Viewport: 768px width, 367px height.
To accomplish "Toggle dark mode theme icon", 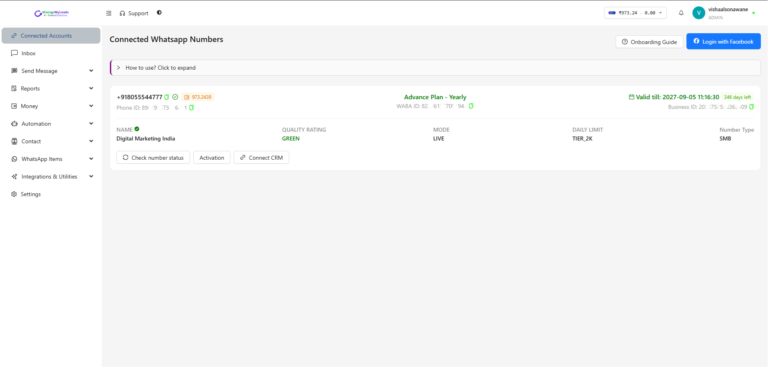I will click(159, 13).
